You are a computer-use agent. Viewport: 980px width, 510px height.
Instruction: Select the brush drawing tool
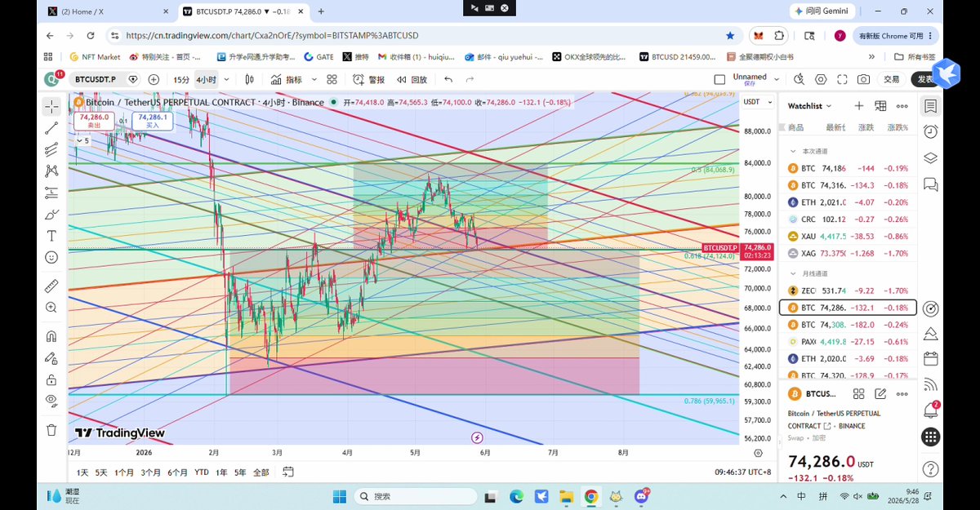point(51,214)
